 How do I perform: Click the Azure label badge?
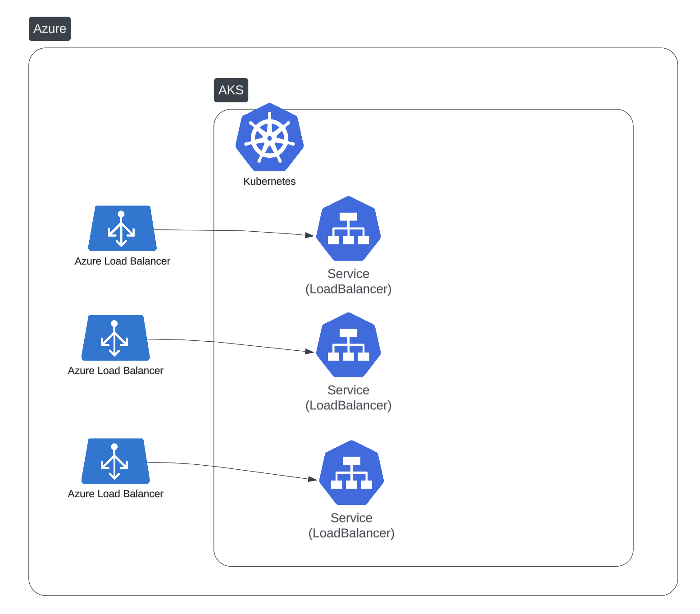click(x=50, y=29)
